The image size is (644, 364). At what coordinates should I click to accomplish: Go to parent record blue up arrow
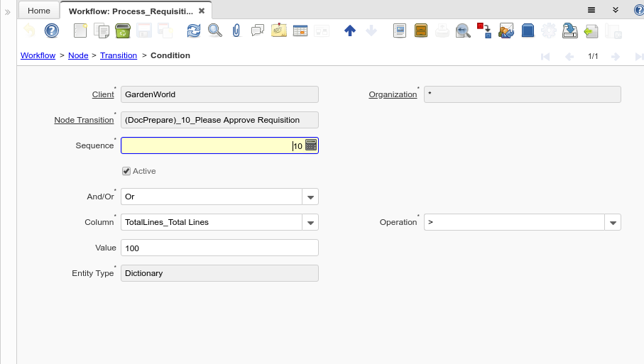[x=349, y=31]
